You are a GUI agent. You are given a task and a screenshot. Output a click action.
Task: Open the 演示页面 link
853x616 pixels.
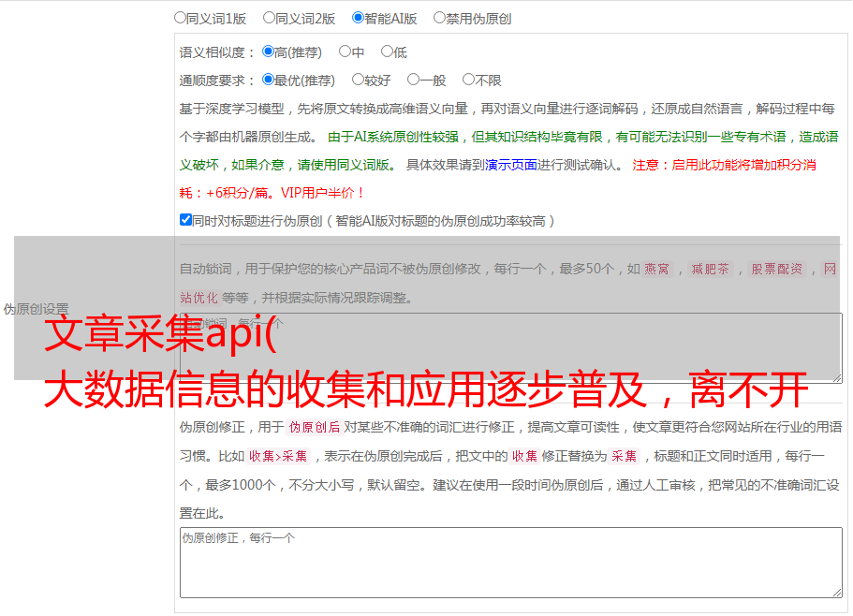coord(511,165)
